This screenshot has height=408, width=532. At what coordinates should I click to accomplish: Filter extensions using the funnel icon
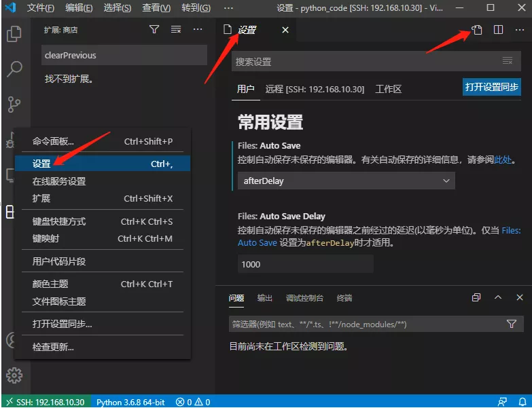coord(154,30)
